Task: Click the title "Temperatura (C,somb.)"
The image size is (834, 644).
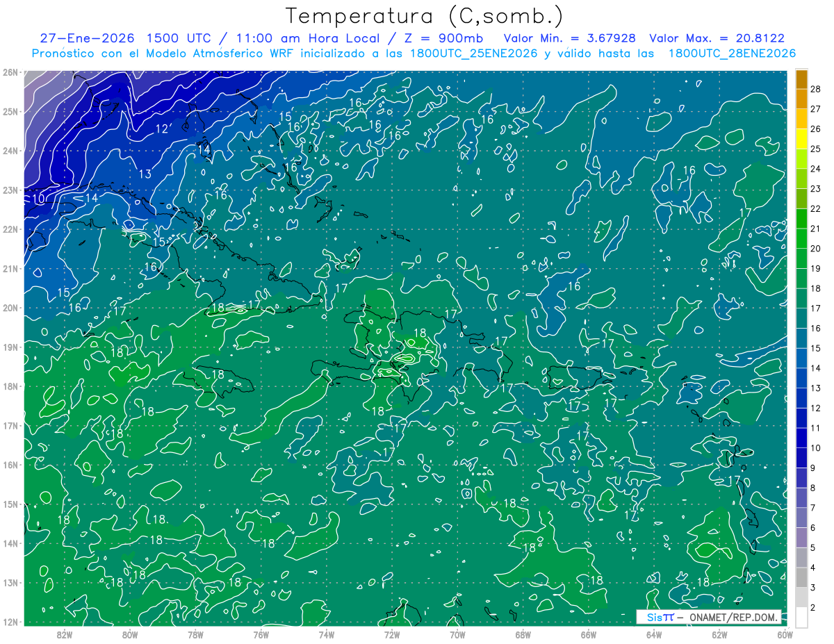Action: (x=425, y=16)
